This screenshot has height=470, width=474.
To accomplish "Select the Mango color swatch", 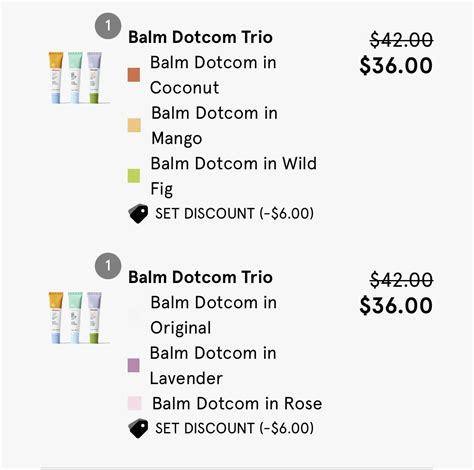I will [134, 125].
